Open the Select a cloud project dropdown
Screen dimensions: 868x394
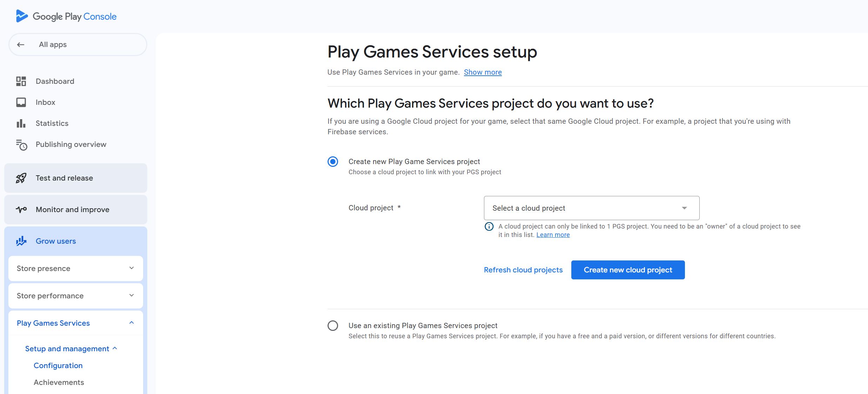(591, 208)
